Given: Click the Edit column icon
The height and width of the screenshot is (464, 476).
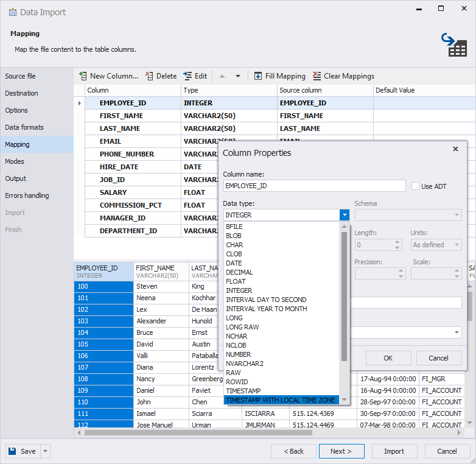Looking at the screenshot, I should (x=187, y=76).
